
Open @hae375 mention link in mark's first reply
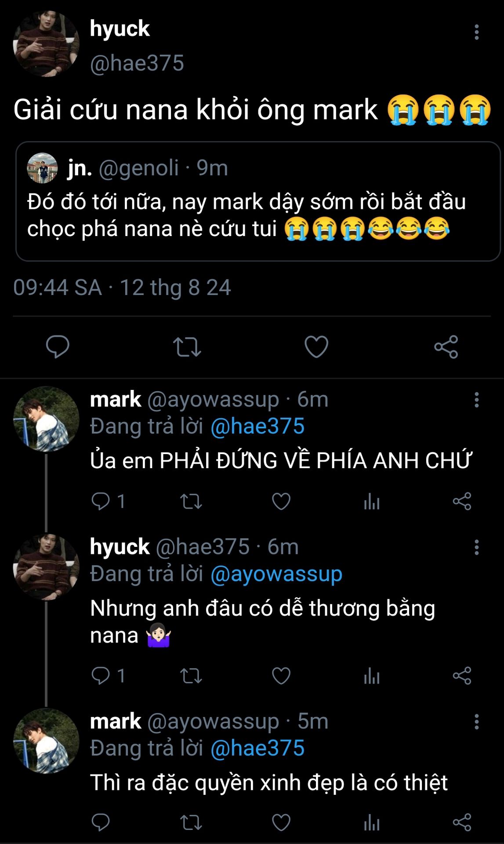[257, 426]
